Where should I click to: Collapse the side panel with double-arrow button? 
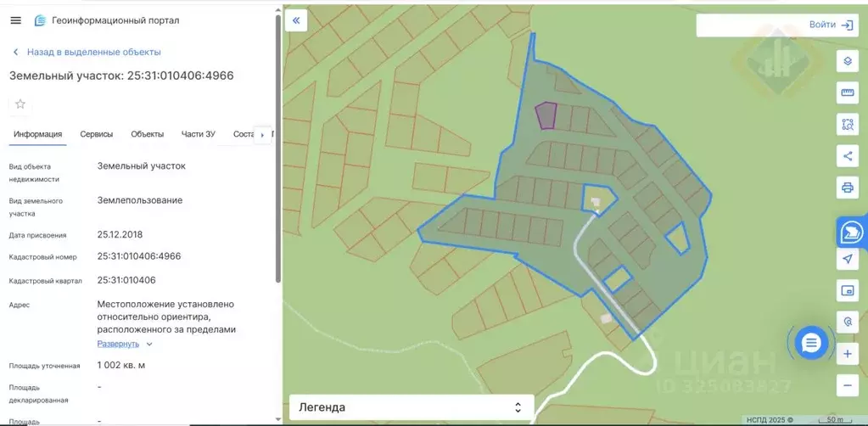click(295, 20)
